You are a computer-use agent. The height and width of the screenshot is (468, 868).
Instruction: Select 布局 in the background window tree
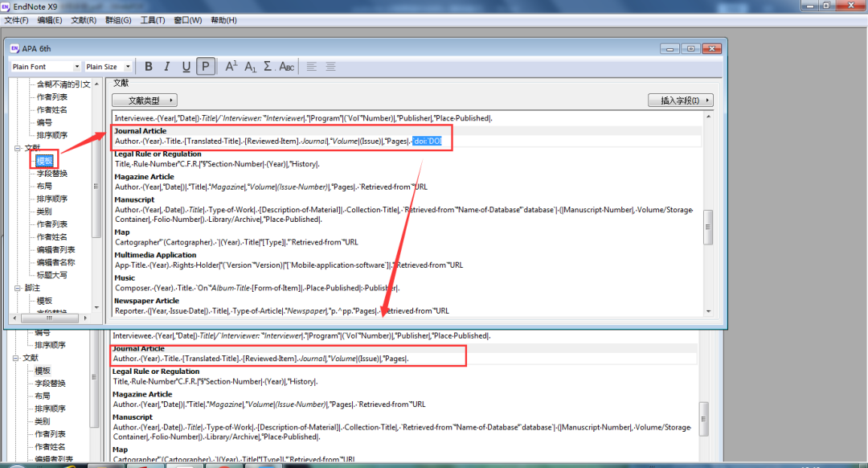[x=43, y=396]
